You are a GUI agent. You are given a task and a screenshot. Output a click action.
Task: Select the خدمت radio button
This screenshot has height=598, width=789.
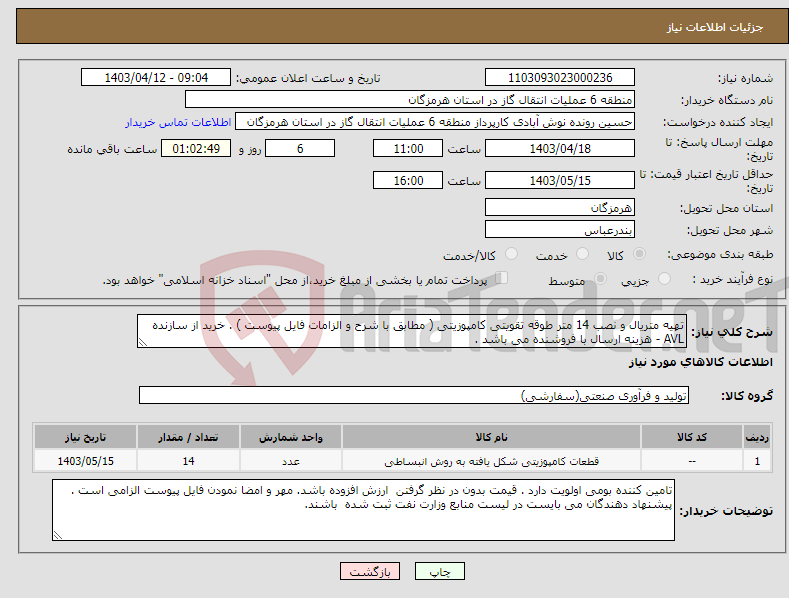(582, 254)
